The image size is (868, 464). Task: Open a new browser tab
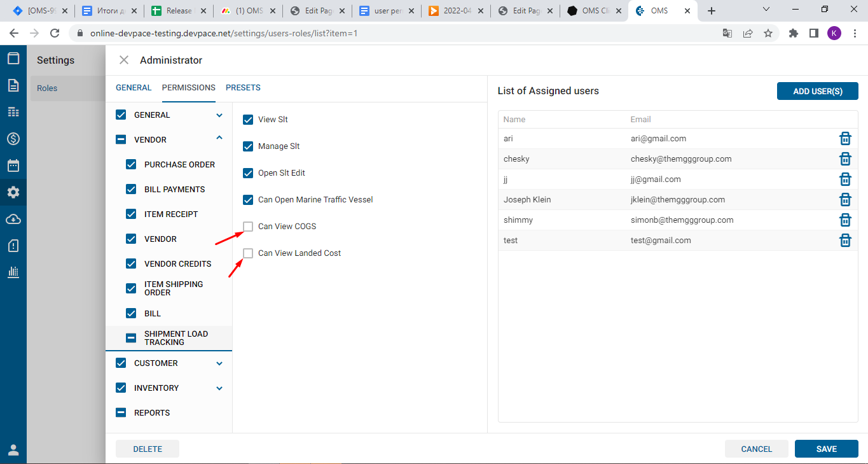pyautogui.click(x=712, y=11)
